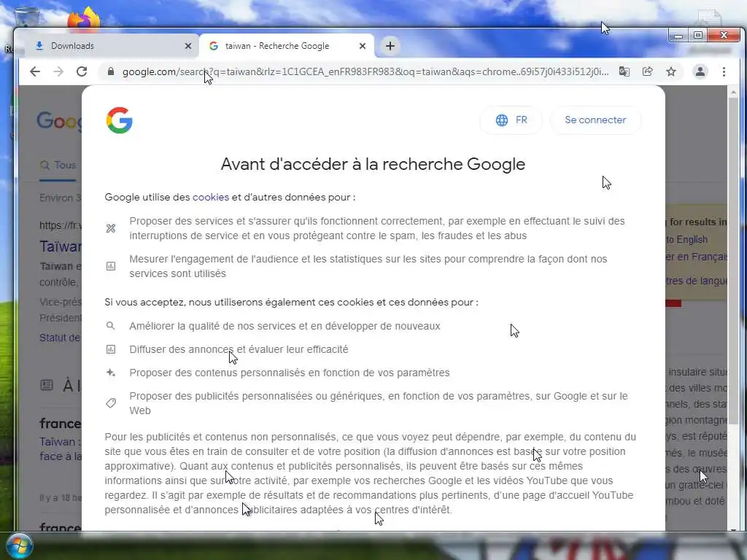Select the taiwan - Recherche Google tab
Image resolution: width=747 pixels, height=560 pixels.
point(287,46)
